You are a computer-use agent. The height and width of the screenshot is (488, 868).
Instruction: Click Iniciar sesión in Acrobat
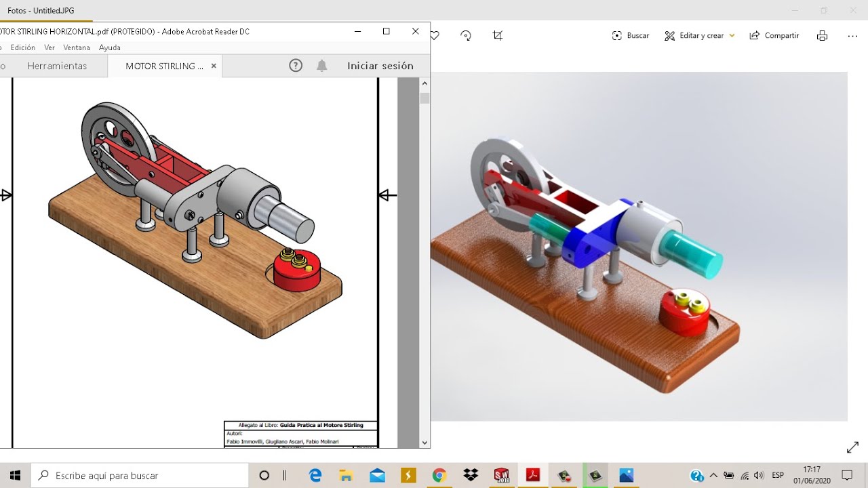click(x=380, y=66)
